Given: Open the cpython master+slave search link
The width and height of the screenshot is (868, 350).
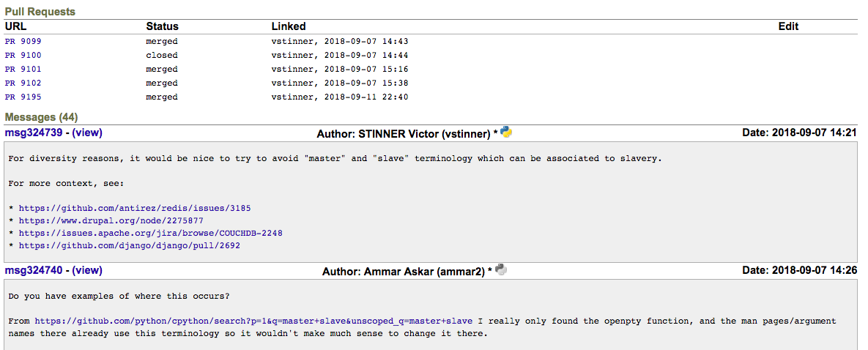Looking at the screenshot, I should [x=253, y=321].
